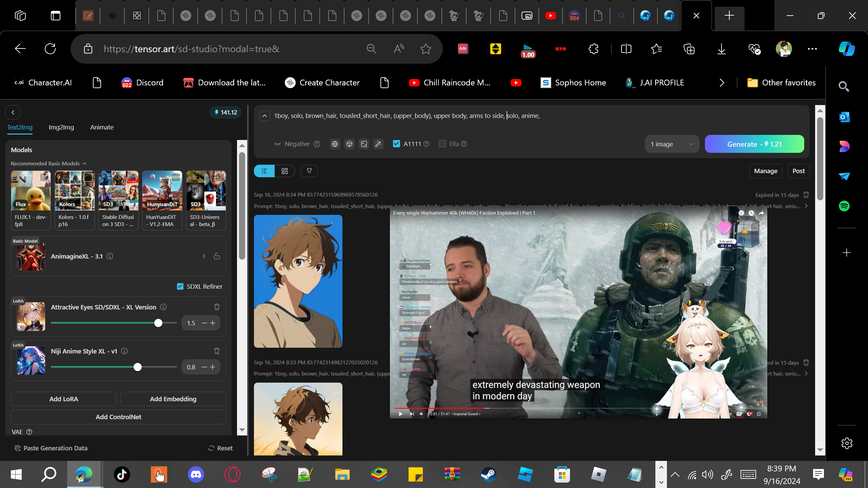Click the Attractive Eyes weight slider handle
The height and width of the screenshot is (488, 868).
tap(158, 323)
